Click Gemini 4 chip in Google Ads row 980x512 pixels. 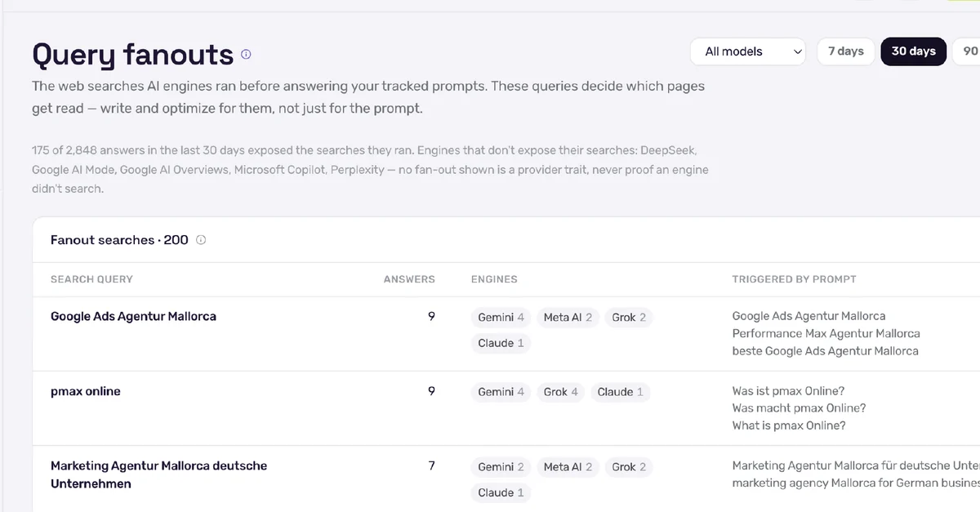[501, 318]
